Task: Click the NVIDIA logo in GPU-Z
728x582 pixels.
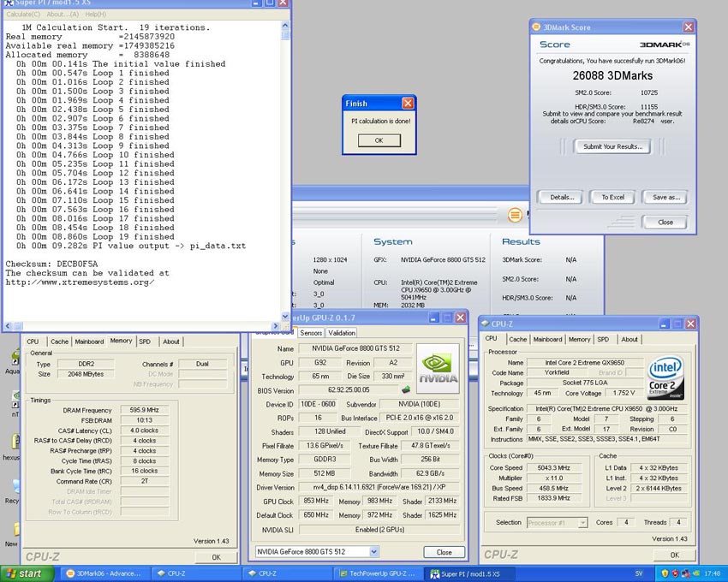Action: 438,368
